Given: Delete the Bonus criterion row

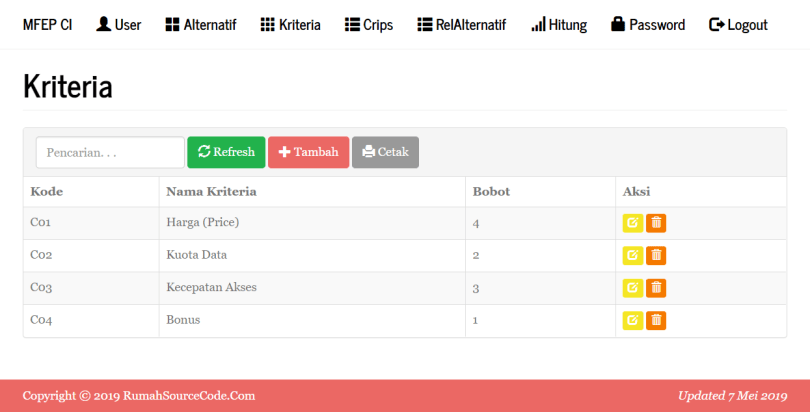Looking at the screenshot, I should pos(656,320).
